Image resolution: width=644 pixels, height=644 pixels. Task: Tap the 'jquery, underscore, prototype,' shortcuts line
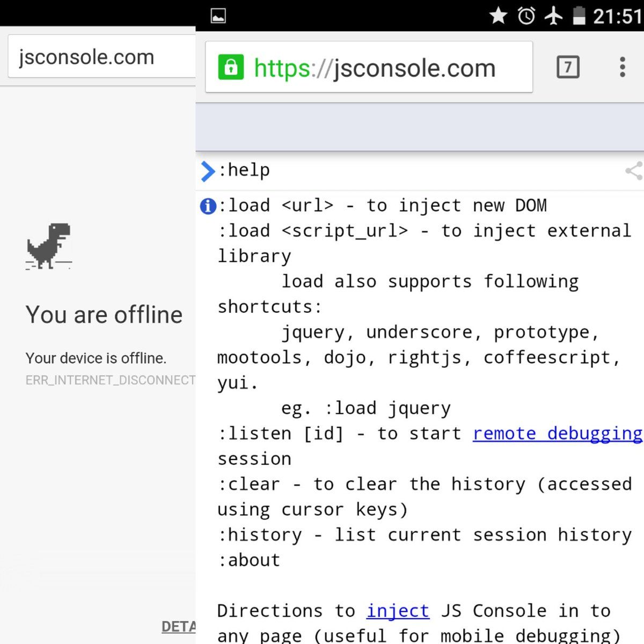pyautogui.click(x=440, y=333)
